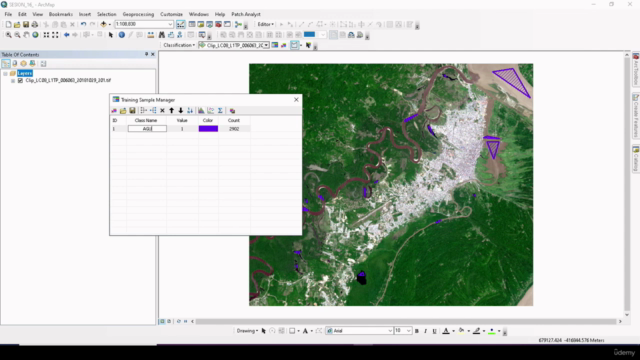Open the Patch Analyst menu
Screen dimensions: 640x360
coord(246,14)
